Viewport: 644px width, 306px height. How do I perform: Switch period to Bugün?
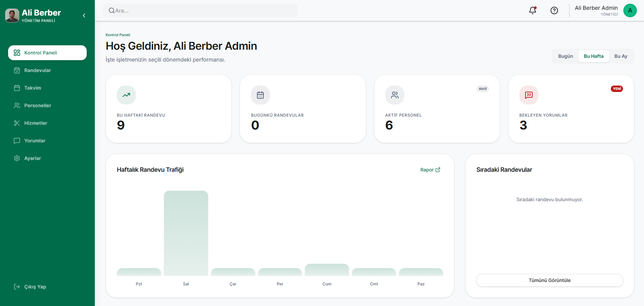[565, 56]
